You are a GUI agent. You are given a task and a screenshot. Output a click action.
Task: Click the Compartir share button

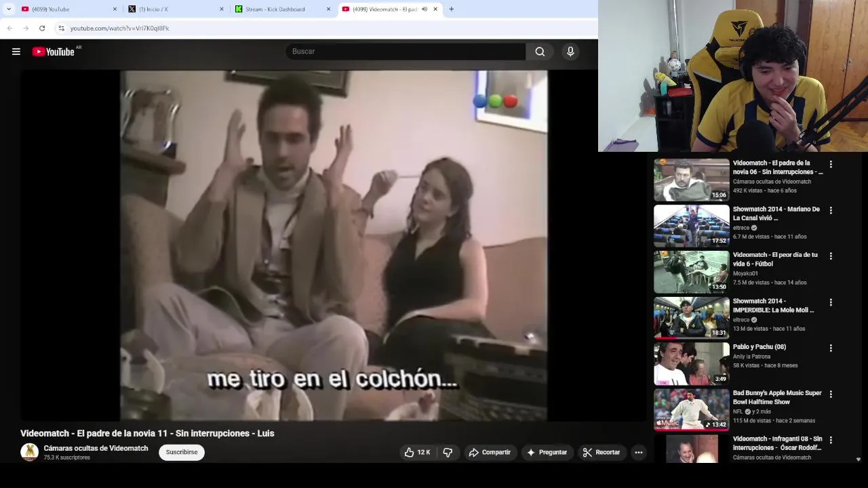point(490,452)
